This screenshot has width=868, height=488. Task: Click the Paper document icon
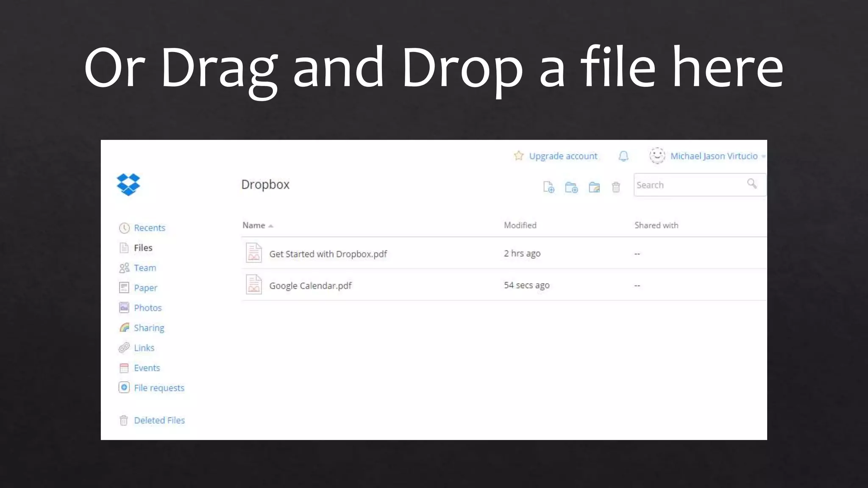click(x=124, y=288)
